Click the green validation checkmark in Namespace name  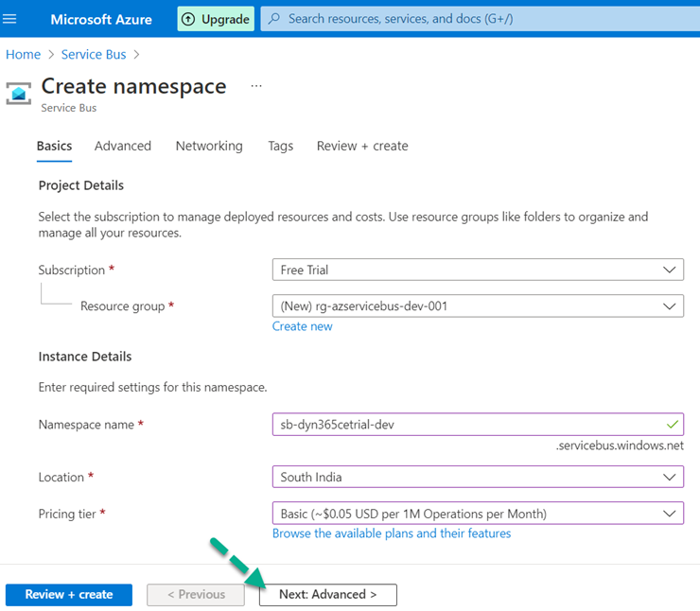pos(673,425)
